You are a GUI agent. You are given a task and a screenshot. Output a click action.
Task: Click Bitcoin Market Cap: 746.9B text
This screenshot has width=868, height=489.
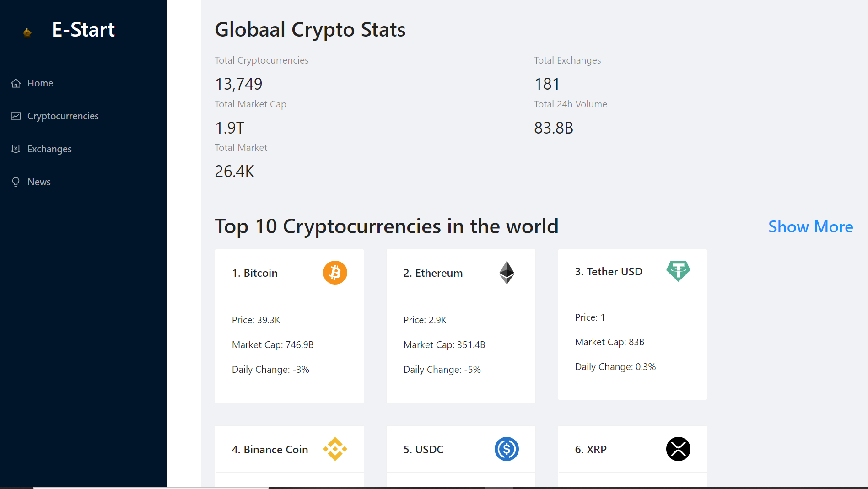click(x=273, y=345)
